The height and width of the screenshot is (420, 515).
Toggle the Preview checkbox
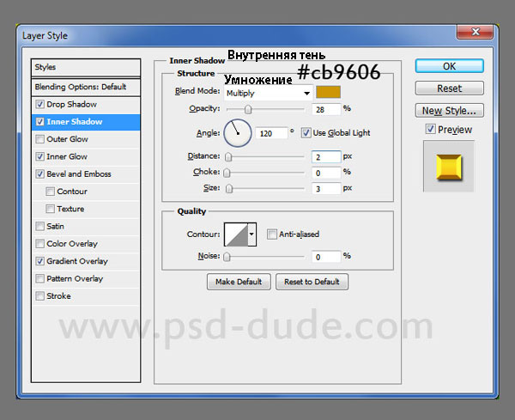click(430, 129)
